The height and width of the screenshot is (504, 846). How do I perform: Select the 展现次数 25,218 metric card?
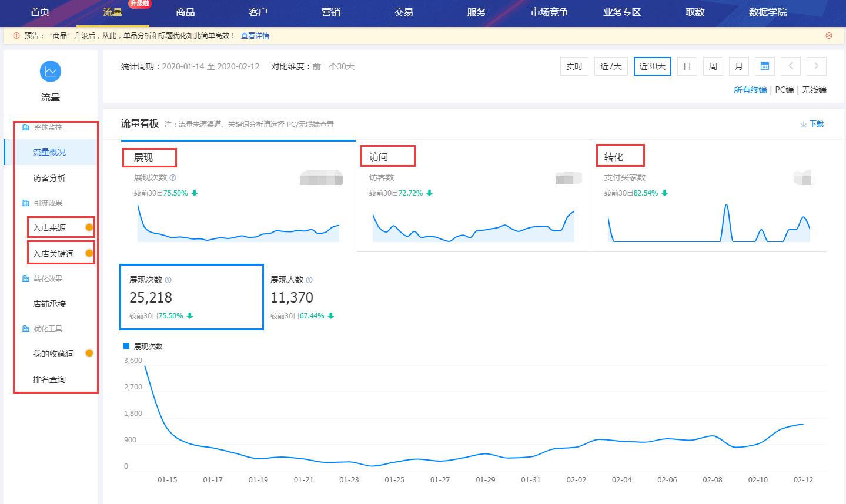click(192, 297)
